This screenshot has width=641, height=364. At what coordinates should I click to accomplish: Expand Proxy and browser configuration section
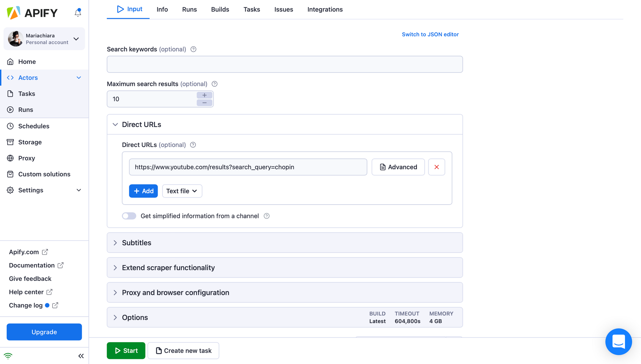coord(285,293)
